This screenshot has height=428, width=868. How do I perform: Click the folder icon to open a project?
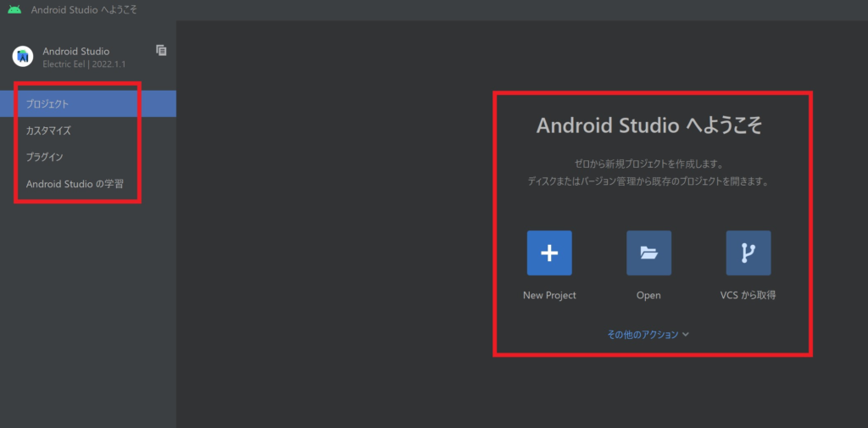[648, 253]
